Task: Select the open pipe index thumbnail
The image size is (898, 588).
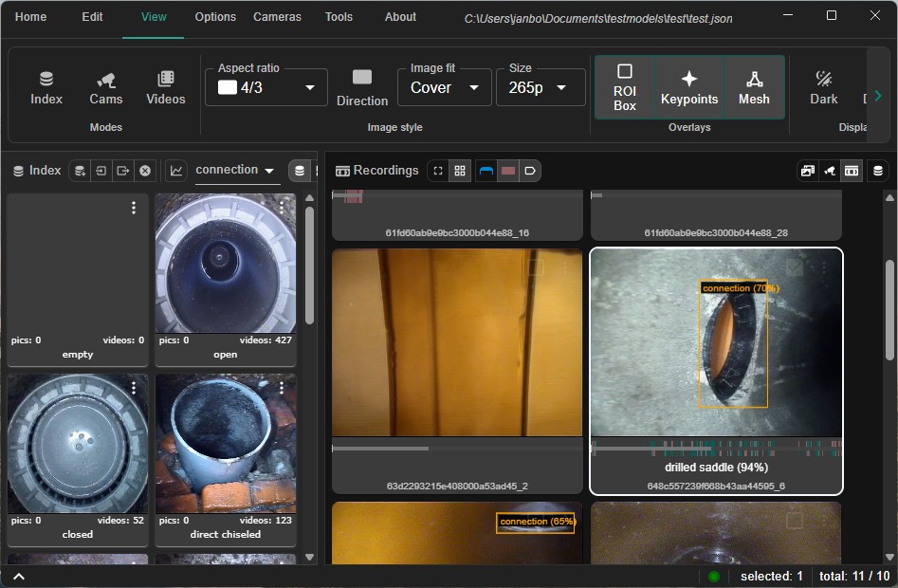Action: (226, 263)
